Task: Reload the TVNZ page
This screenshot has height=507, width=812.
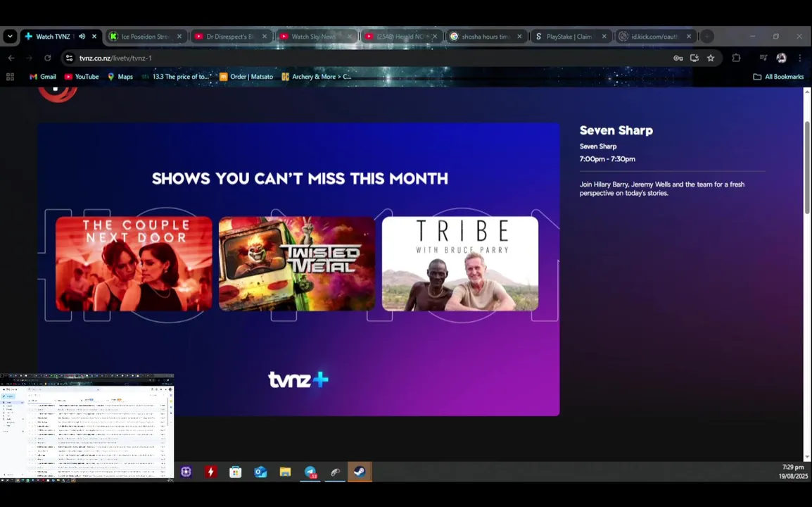Action: (47, 58)
